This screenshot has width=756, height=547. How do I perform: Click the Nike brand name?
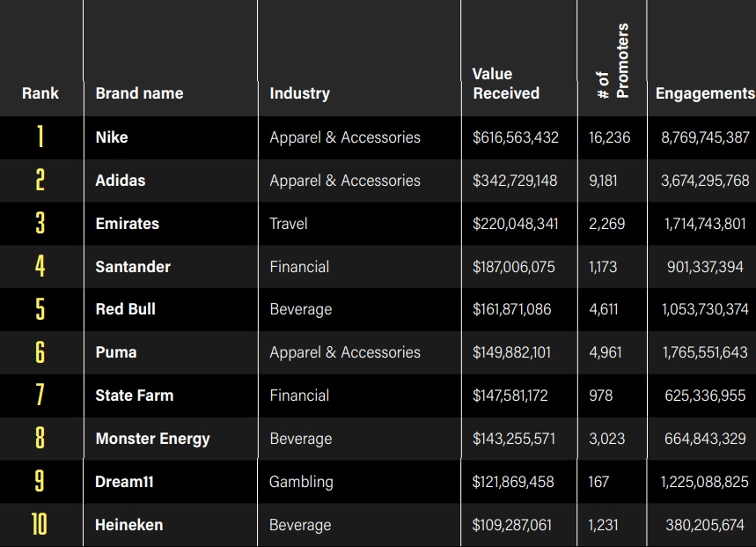(112, 137)
